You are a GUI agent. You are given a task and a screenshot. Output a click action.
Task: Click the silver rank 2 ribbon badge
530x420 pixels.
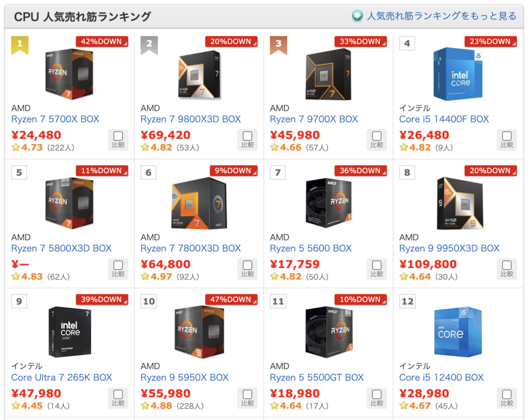149,45
